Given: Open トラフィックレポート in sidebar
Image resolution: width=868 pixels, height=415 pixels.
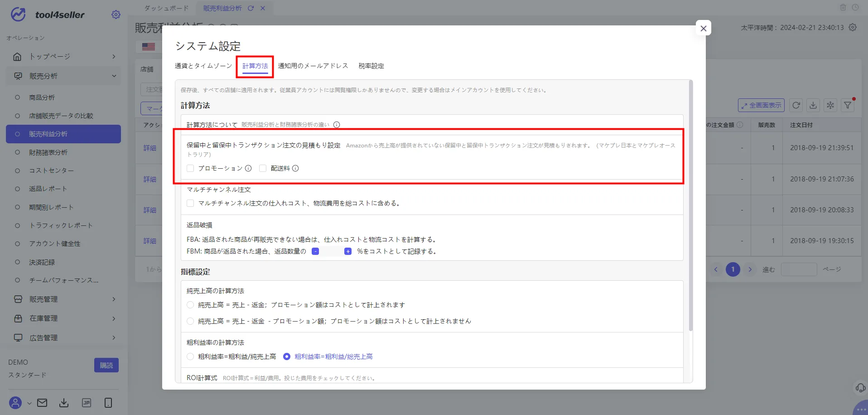Looking at the screenshot, I should tap(61, 225).
